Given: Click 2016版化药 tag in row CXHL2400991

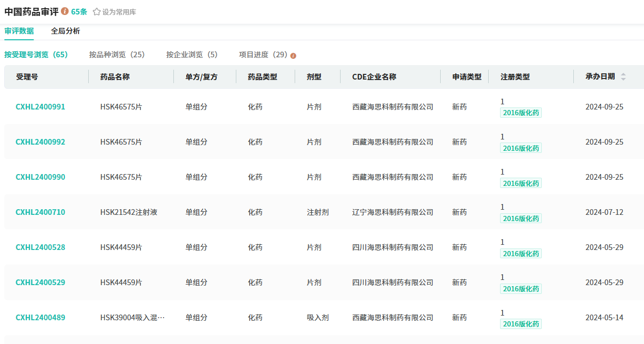Looking at the screenshot, I should pos(521,113).
